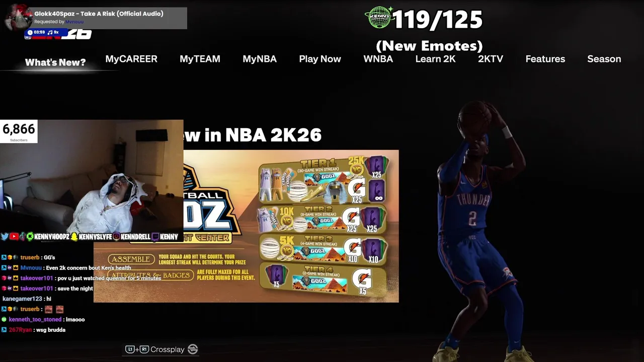Open the 2KTV tab
The height and width of the screenshot is (362, 644).
[491, 59]
